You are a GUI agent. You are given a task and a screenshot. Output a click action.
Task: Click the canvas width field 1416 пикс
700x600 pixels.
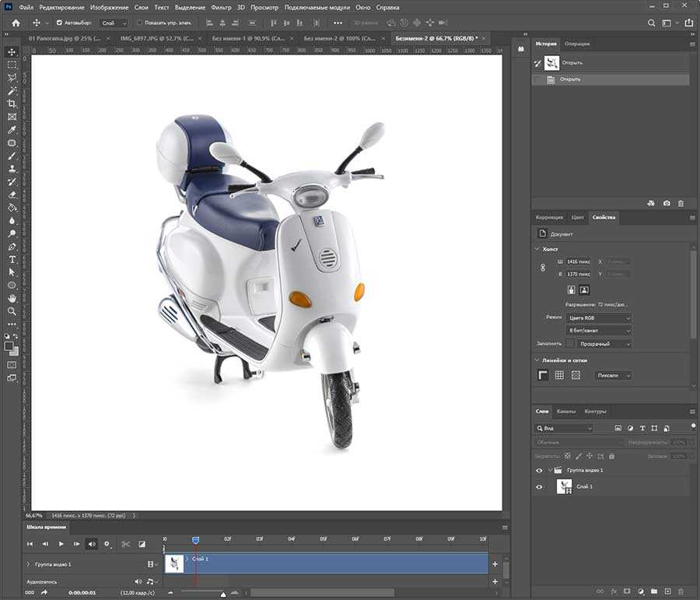point(578,261)
